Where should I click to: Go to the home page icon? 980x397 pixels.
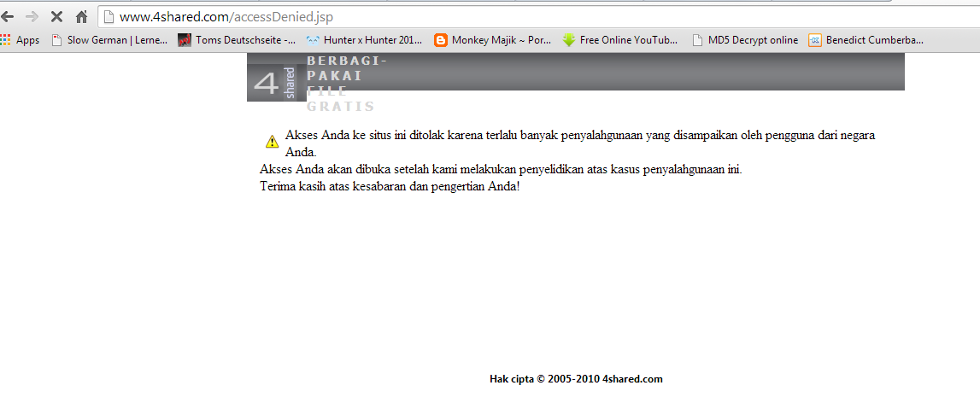point(81,17)
